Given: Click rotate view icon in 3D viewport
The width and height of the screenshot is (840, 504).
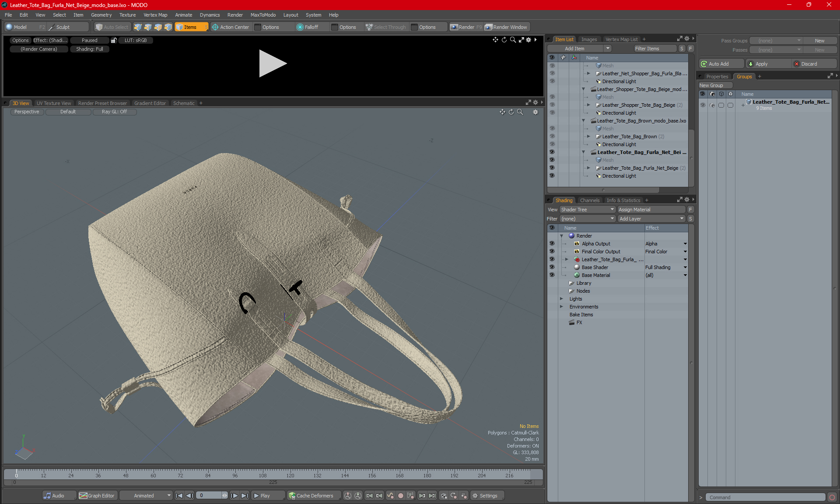Looking at the screenshot, I should click(x=511, y=112).
